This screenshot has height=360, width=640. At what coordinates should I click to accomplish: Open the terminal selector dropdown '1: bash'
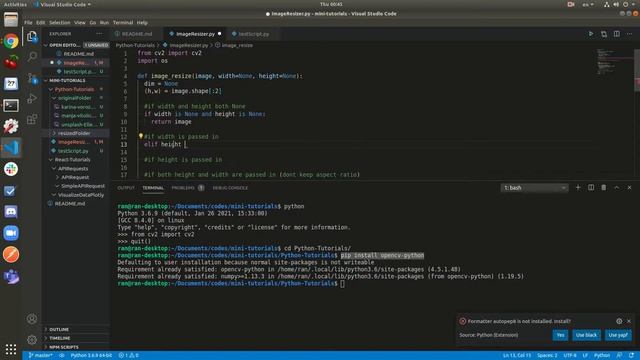(534, 188)
